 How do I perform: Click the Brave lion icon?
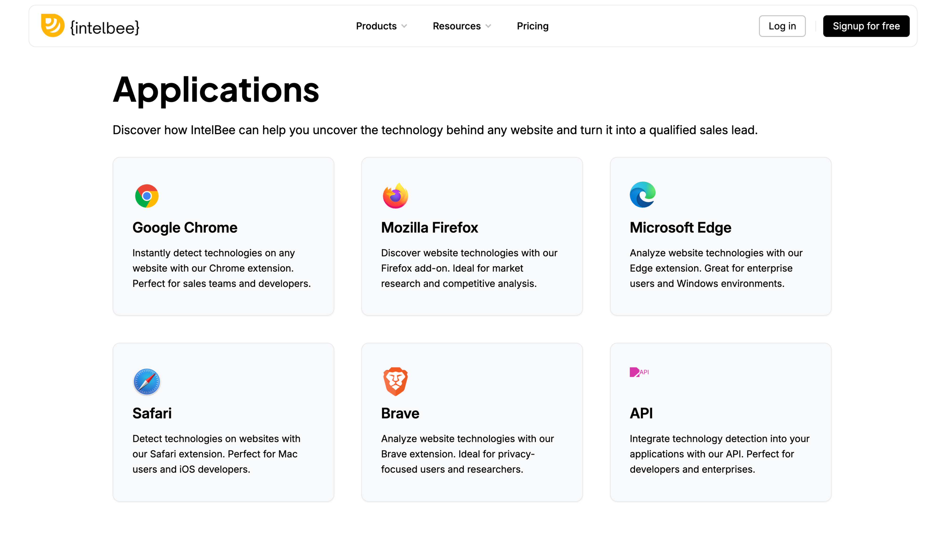395,381
